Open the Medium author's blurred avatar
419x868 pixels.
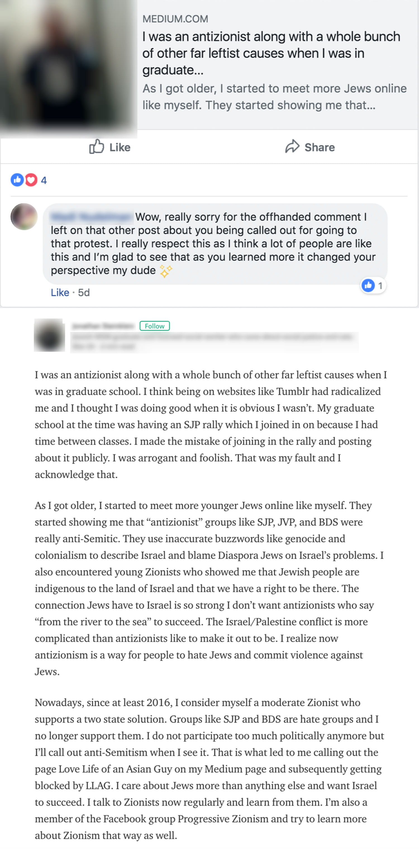pyautogui.click(x=49, y=335)
